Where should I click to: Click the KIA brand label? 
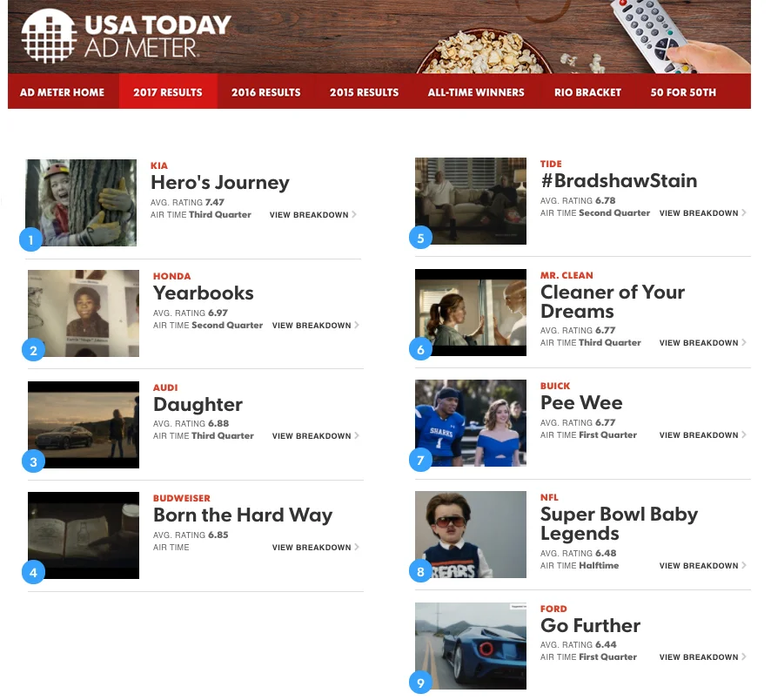[x=159, y=165]
